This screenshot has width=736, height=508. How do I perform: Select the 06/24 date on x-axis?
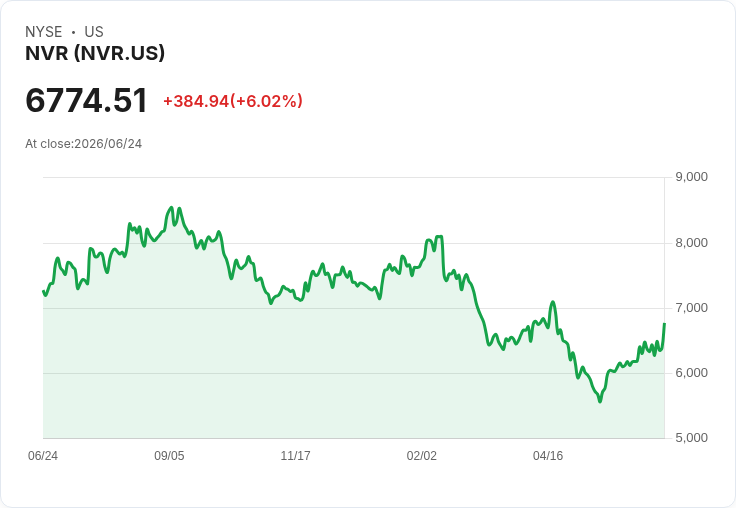click(43, 455)
